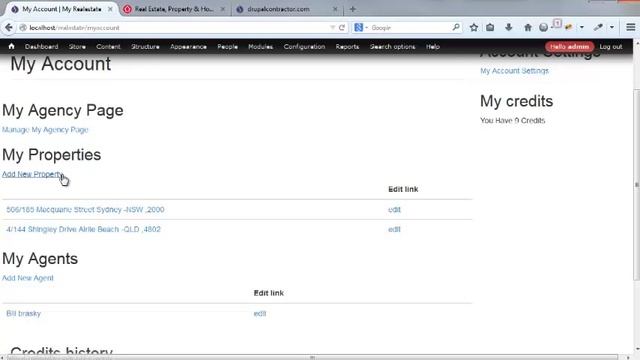Expand the search engine dropdown arrow
This screenshot has height=360, width=640.
point(367,28)
